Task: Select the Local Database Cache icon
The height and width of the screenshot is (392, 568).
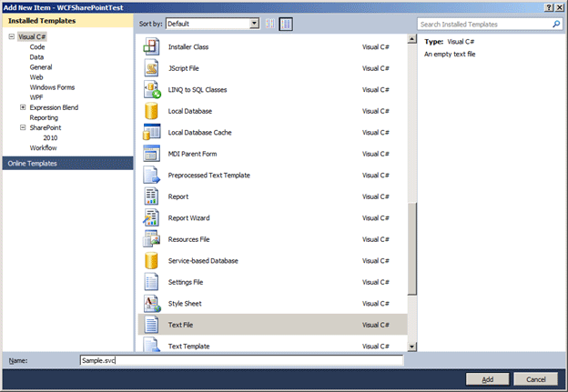Action: 151,132
